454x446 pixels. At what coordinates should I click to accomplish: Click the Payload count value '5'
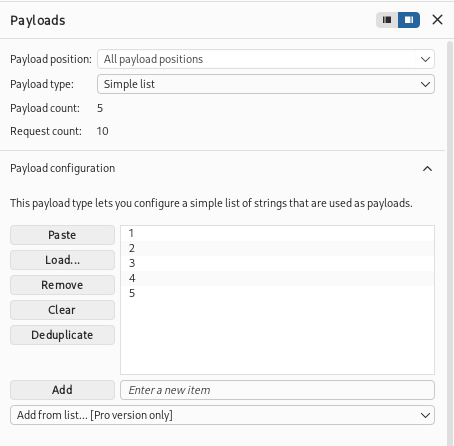(100, 108)
